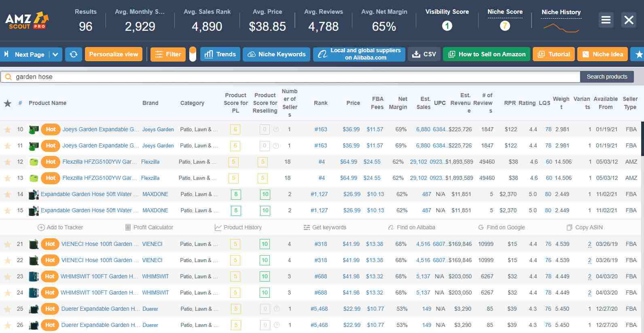Expand the 2 variants in VIENECI row 22
The image size is (644, 333).
(x=589, y=260)
